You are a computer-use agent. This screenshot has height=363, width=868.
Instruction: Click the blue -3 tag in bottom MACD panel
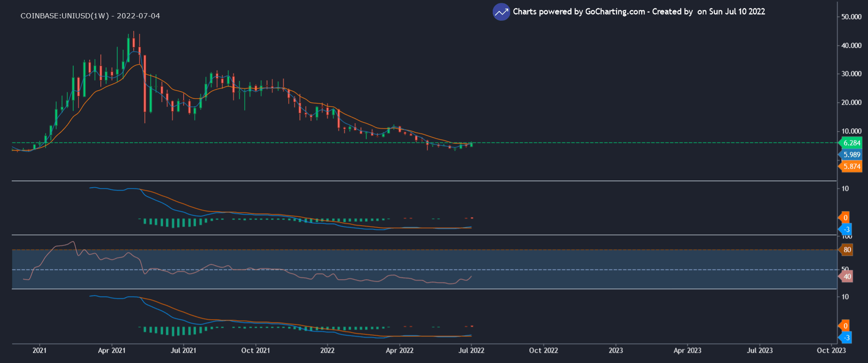point(845,338)
